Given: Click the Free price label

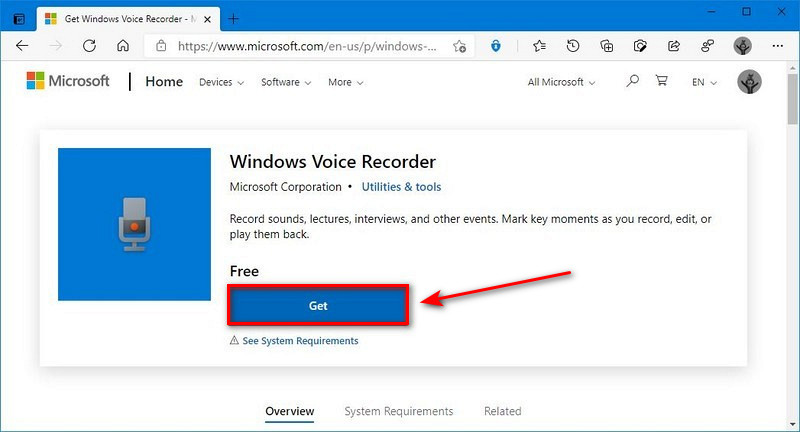Looking at the screenshot, I should coord(244,271).
